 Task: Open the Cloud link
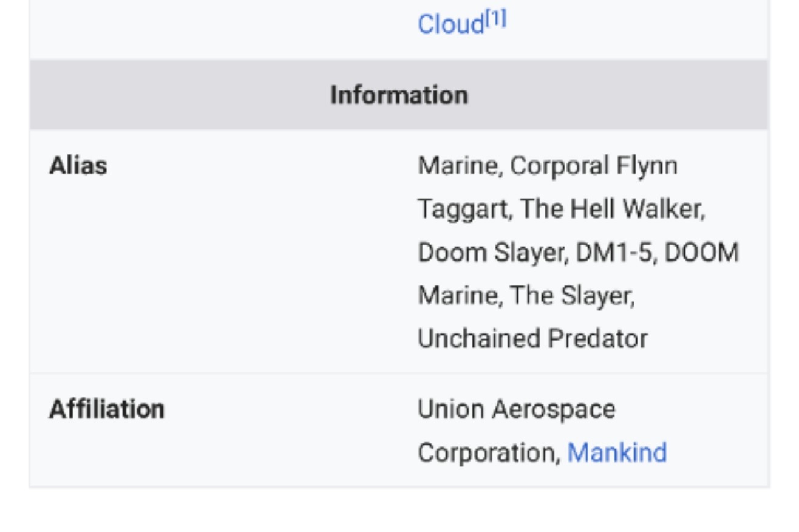click(x=450, y=26)
